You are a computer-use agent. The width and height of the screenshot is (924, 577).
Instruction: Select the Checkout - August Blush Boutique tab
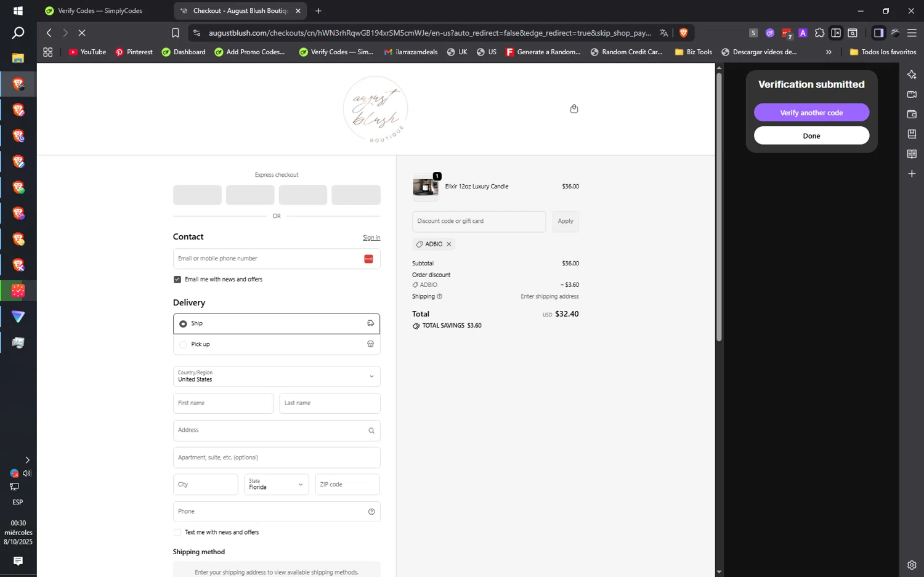(239, 11)
